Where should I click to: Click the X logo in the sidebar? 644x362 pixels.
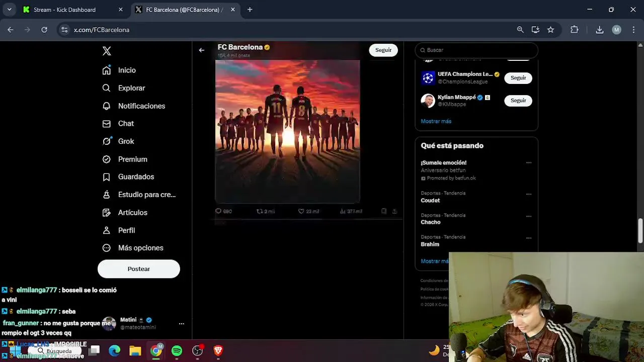tap(107, 51)
